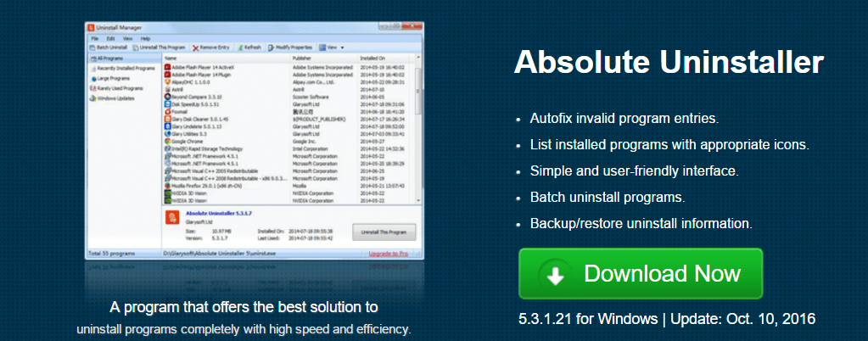This screenshot has height=341, width=868.
Task: Click the Modify Properties toolbar icon
Action: click(272, 48)
